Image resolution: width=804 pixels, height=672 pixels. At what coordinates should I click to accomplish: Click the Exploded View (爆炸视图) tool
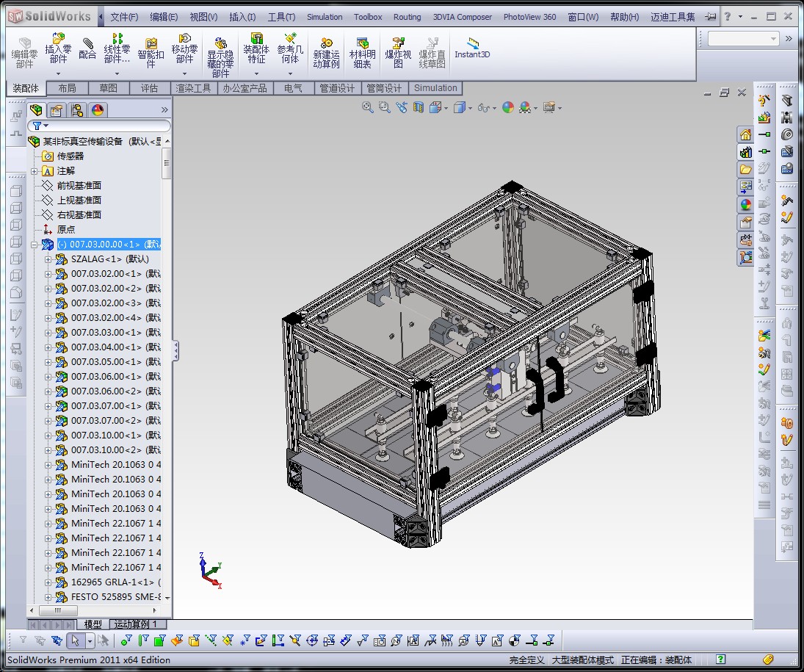pos(398,52)
